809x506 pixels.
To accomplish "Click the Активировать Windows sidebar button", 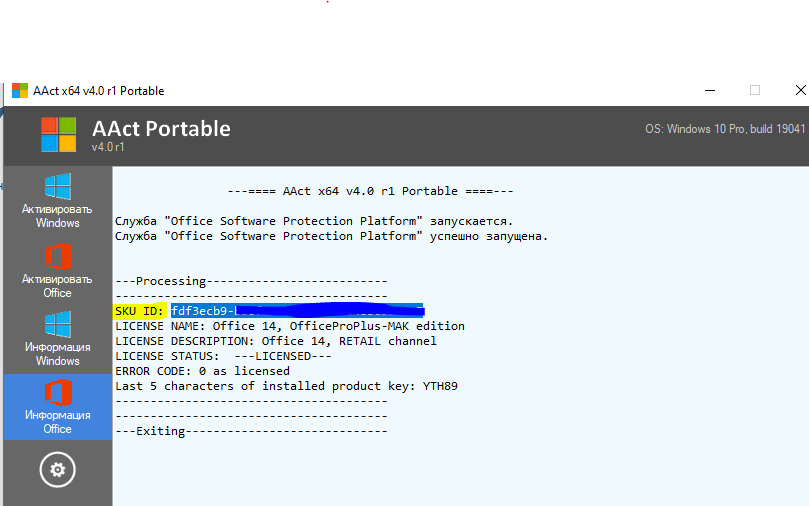I will click(x=57, y=201).
